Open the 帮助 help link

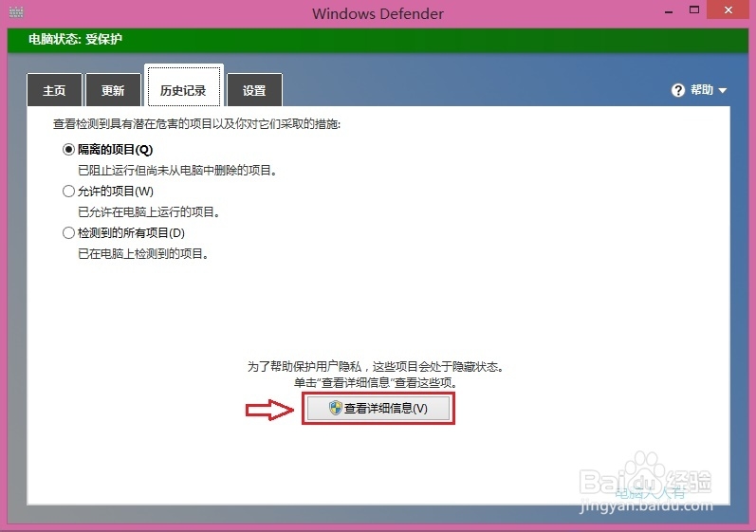click(702, 90)
